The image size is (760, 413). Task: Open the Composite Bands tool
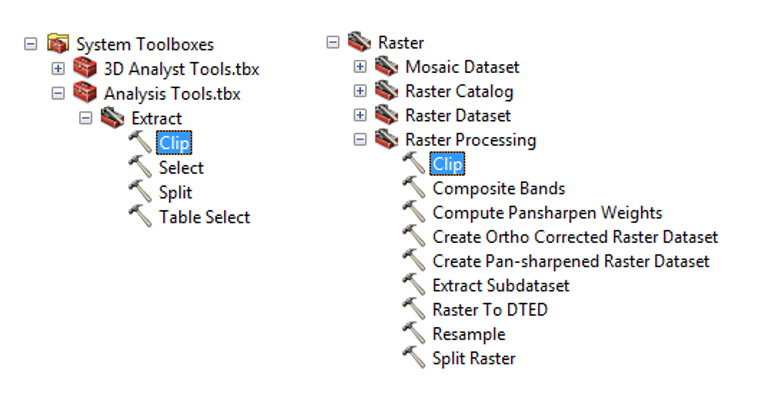(x=498, y=188)
